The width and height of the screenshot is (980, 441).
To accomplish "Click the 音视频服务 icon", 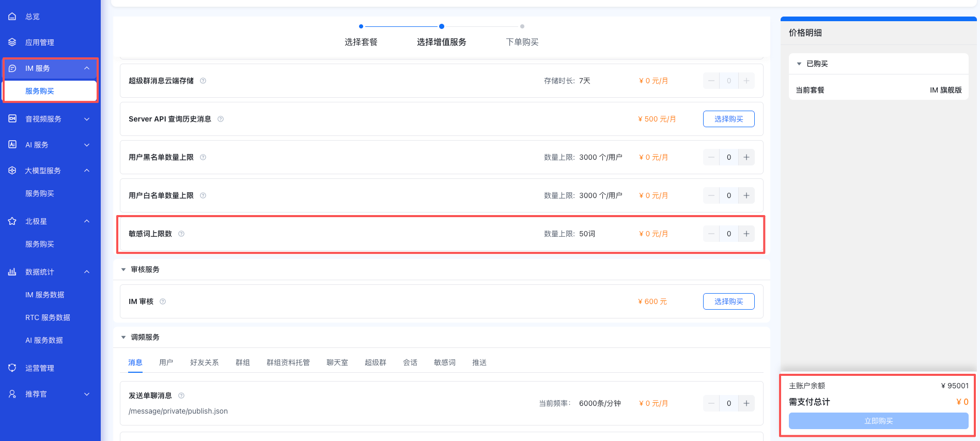I will [x=12, y=119].
